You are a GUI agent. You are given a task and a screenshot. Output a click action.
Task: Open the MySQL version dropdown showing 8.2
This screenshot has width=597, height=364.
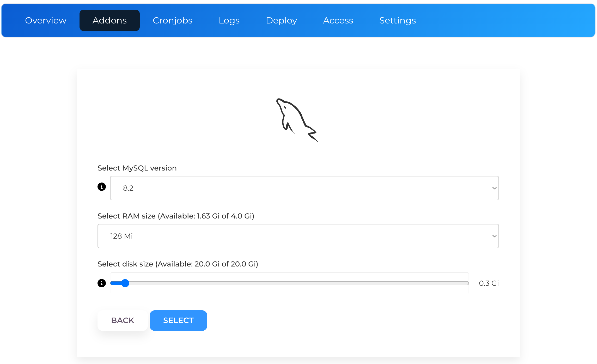304,188
